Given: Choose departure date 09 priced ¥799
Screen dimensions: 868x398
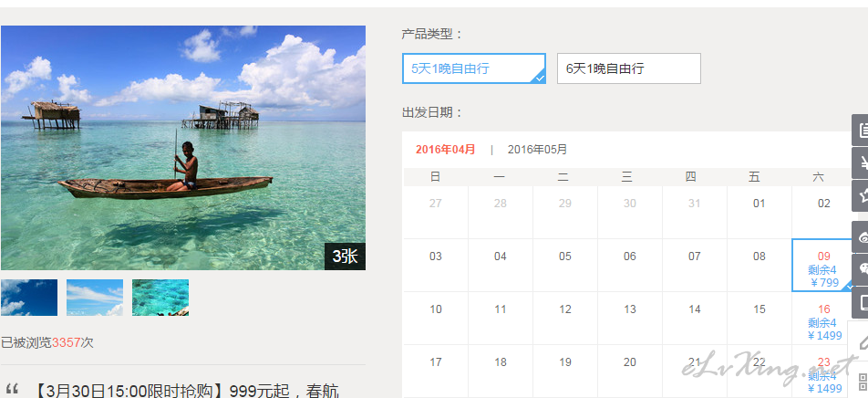Looking at the screenshot, I should 823,265.
